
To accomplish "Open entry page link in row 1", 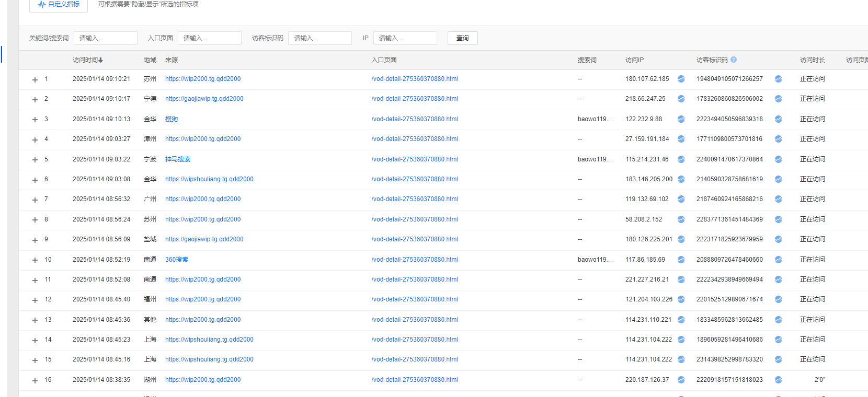I will tap(415, 79).
